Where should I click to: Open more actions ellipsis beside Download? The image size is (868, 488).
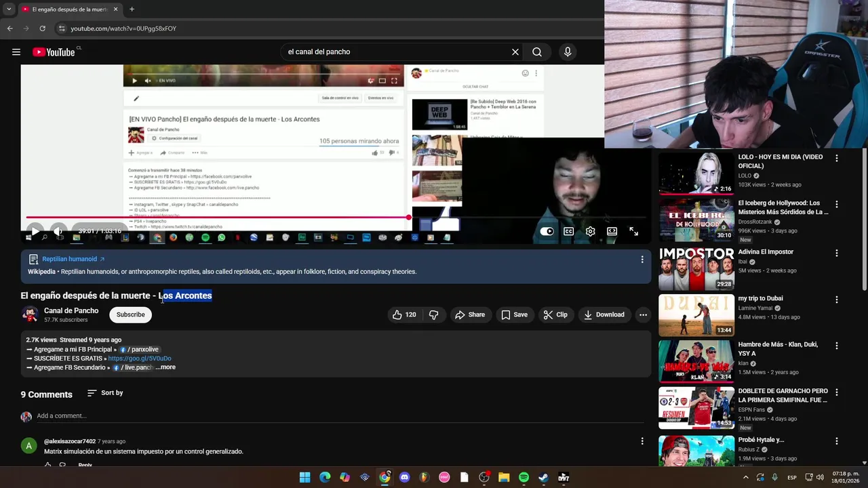[x=643, y=314]
